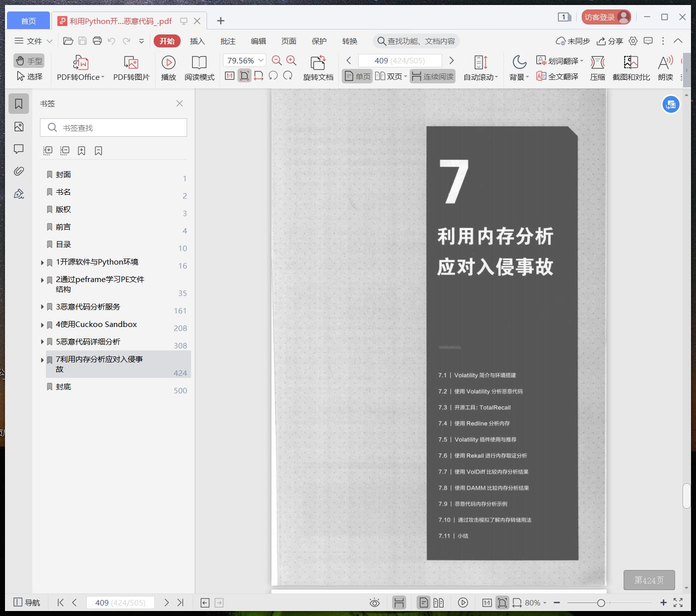
Task: Click the 分享 share button
Action: [610, 41]
